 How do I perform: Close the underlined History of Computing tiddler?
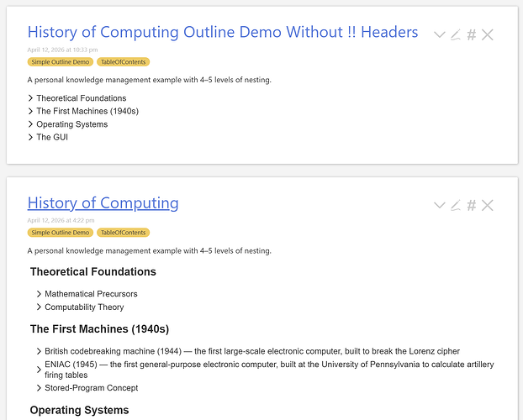(x=488, y=205)
